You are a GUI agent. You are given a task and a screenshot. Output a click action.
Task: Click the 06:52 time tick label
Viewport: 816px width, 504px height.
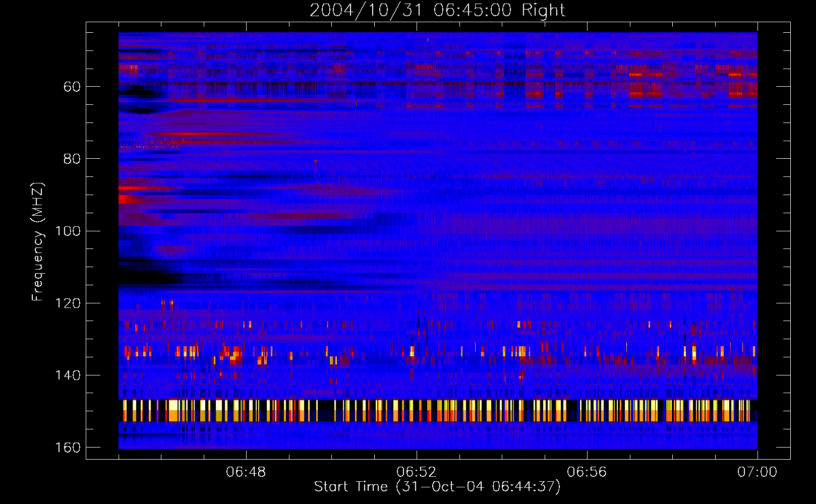[417, 472]
